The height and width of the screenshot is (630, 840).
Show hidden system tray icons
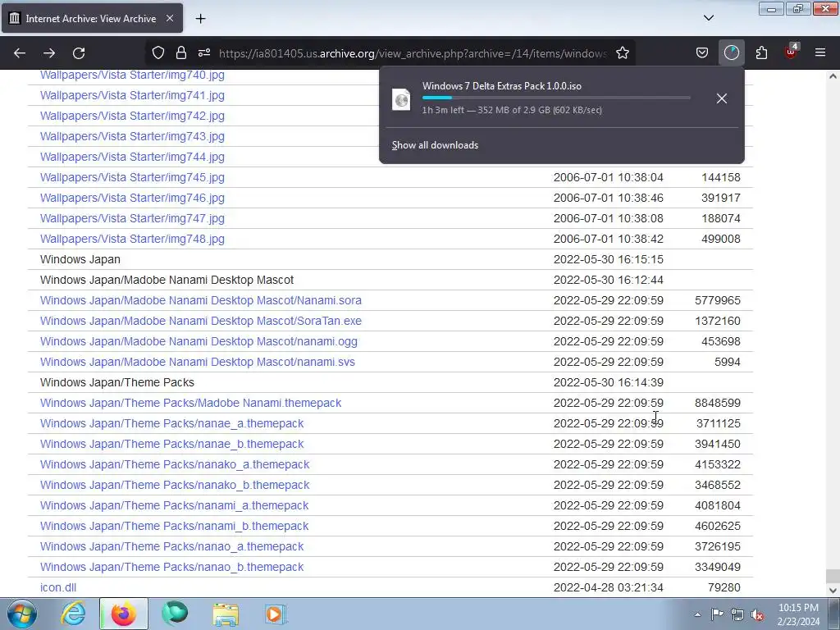click(697, 614)
